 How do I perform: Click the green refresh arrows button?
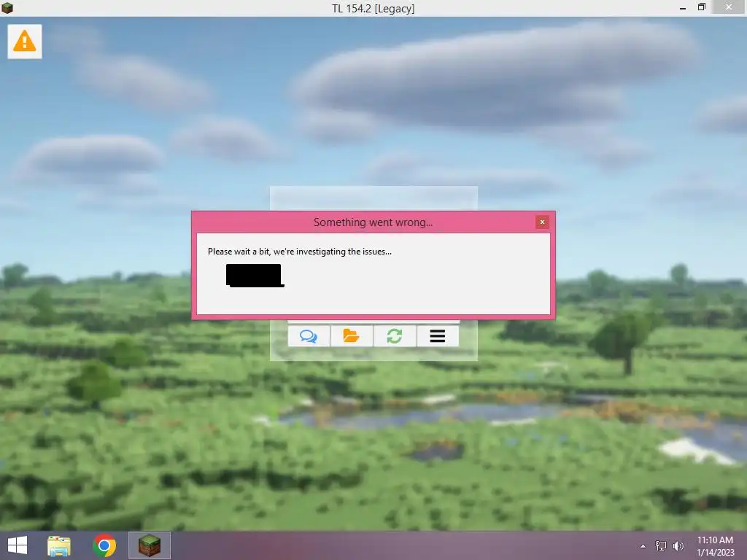pos(395,336)
